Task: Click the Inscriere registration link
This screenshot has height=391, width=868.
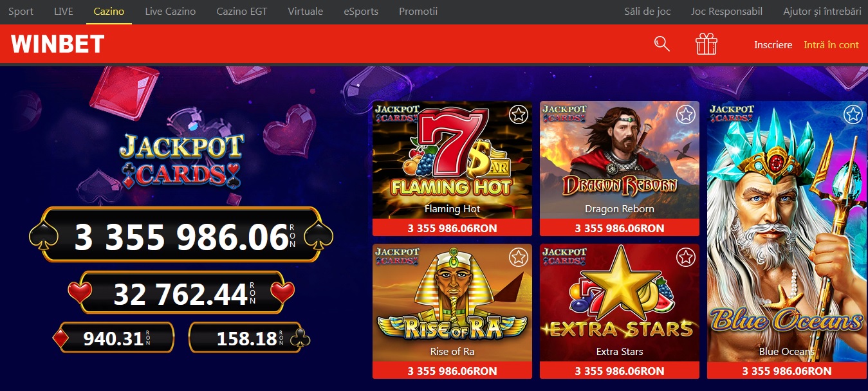Action: pos(773,45)
